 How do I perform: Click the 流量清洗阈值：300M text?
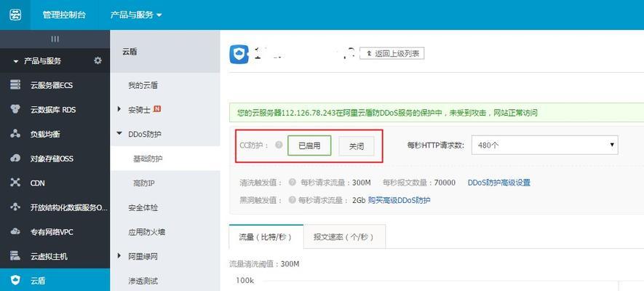[x=264, y=264]
